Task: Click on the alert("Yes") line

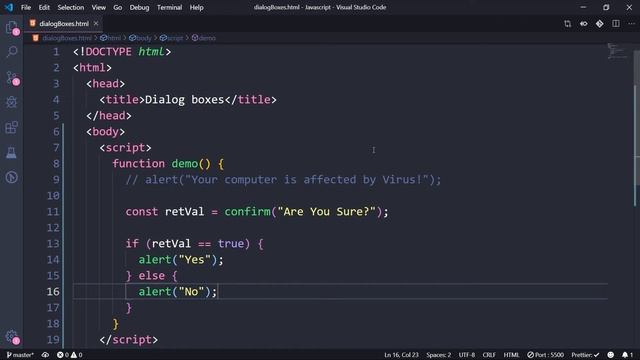Action: pyautogui.click(x=181, y=260)
